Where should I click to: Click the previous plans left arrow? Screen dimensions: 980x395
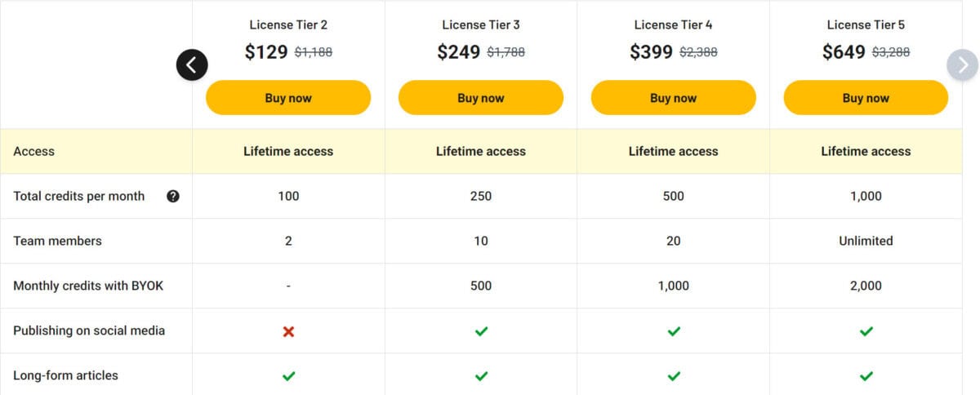[192, 64]
